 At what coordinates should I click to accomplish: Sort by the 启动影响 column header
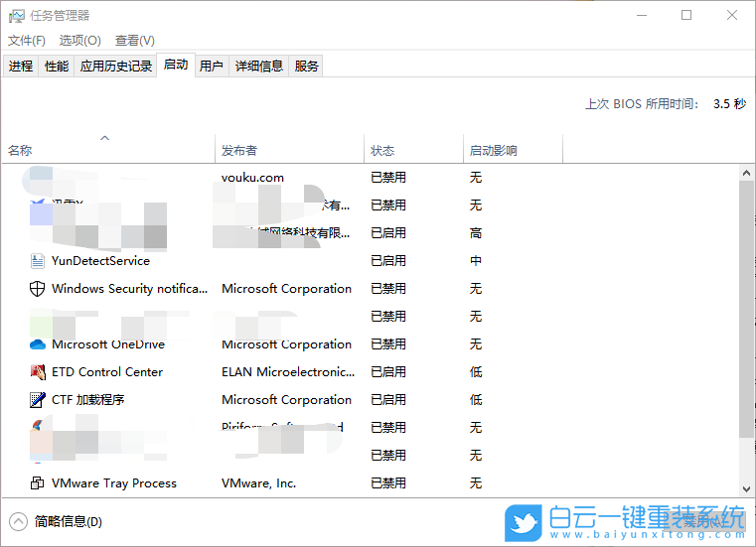coord(514,150)
